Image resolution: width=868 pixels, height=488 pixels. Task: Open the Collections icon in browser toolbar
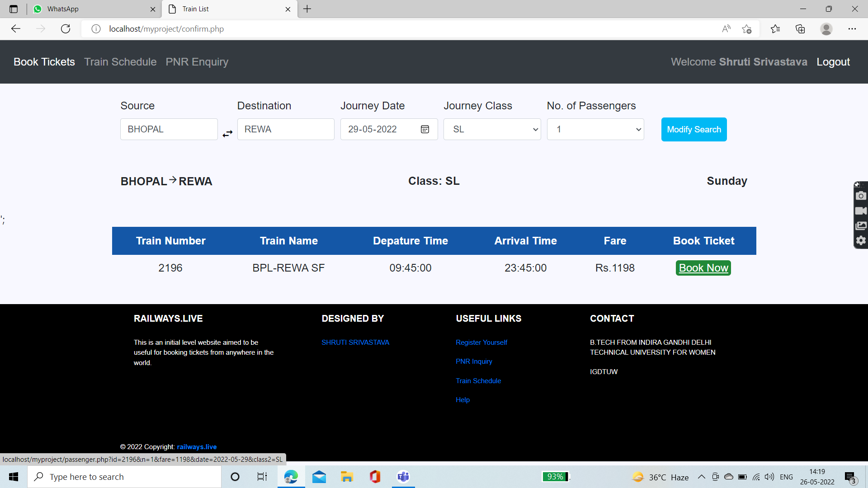click(x=800, y=28)
